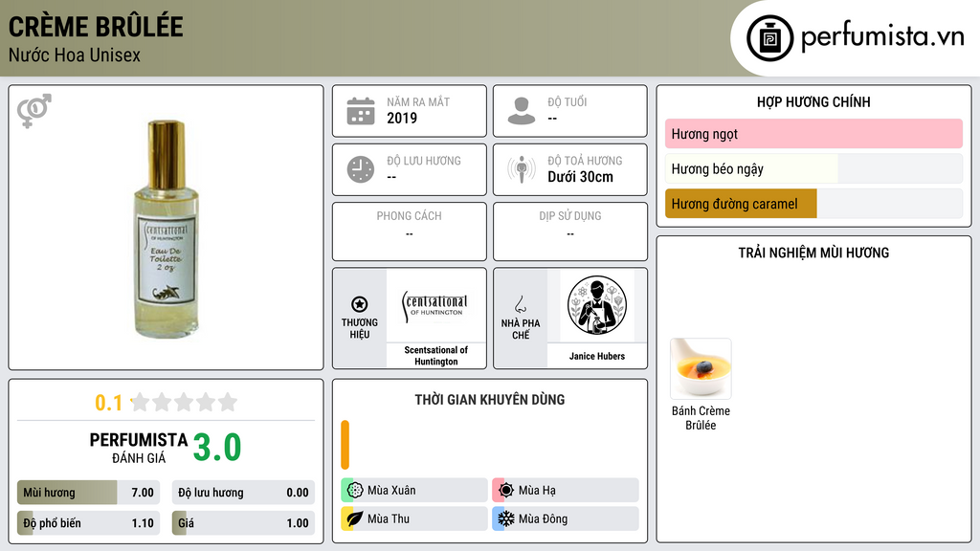The height and width of the screenshot is (551, 980).
Task: Click the Nước Hoa Unisex subtitle
Action: coord(75,55)
